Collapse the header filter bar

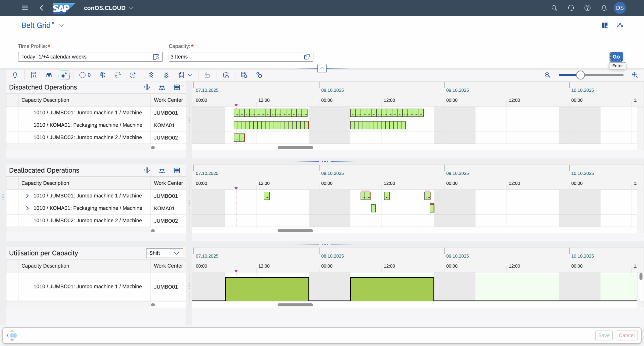pyautogui.click(x=322, y=68)
